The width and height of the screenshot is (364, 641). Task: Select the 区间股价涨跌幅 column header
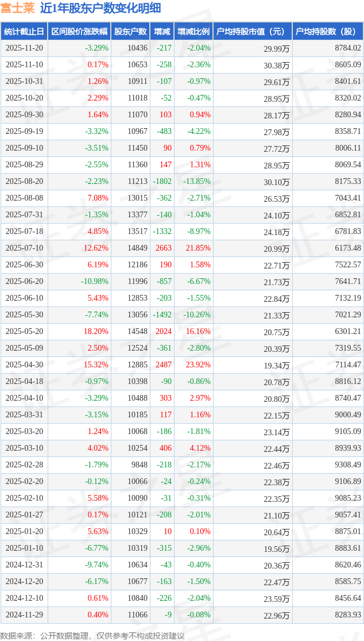79,32
